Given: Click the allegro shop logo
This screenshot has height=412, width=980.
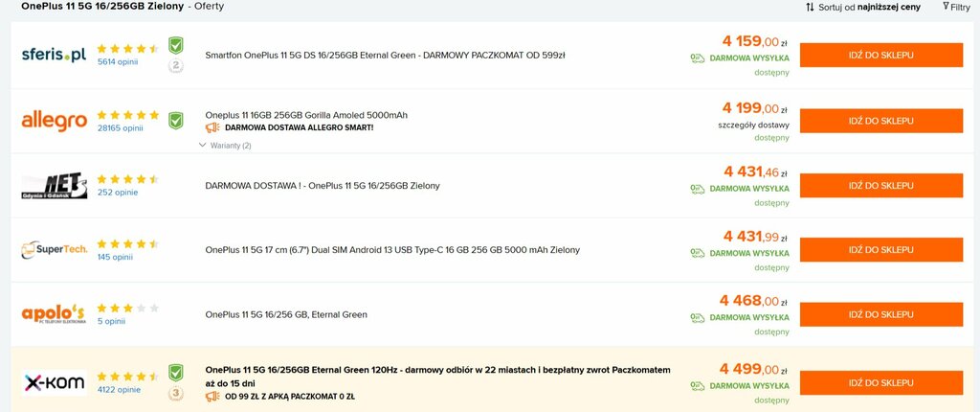Looking at the screenshot, I should coord(54,121).
